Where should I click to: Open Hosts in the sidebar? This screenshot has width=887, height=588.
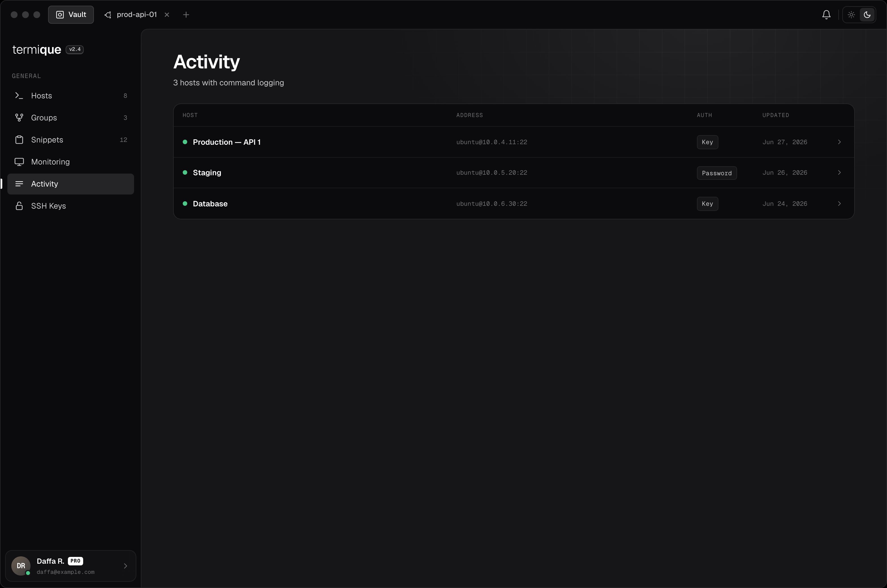(70, 96)
